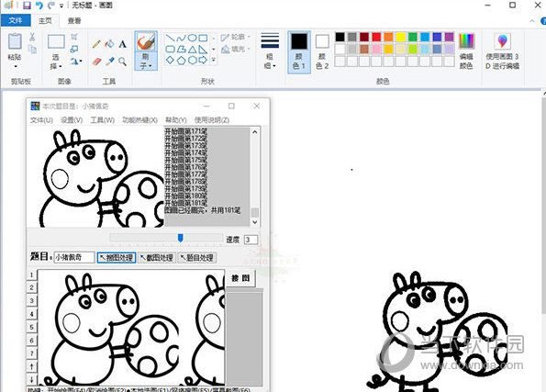This screenshot has height=392, width=546.
Task: Click the Copy icon in clipboard group
Action: 32,50
